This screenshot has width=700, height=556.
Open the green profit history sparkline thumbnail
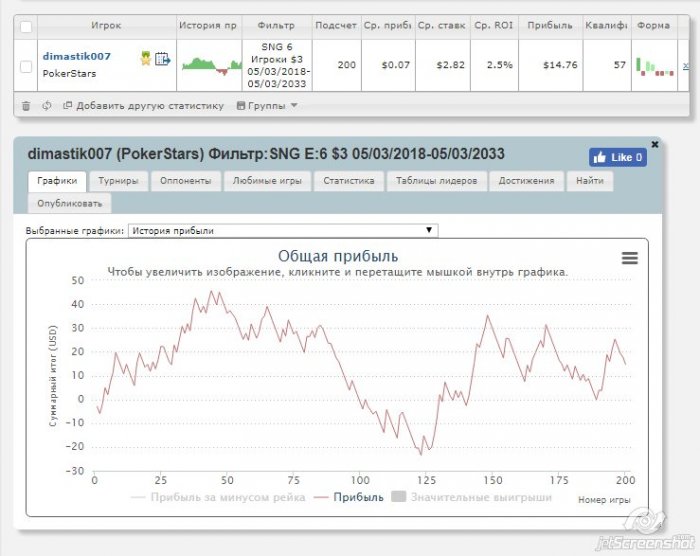tap(212, 66)
